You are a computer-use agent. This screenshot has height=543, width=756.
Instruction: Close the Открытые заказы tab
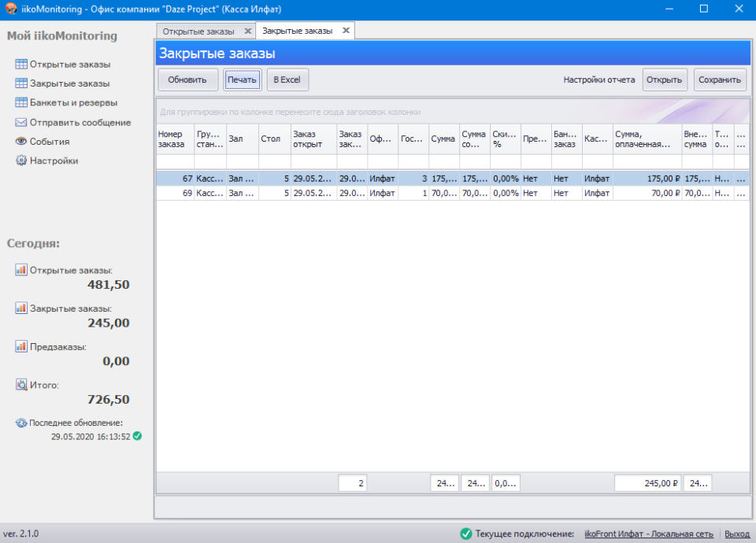(247, 31)
